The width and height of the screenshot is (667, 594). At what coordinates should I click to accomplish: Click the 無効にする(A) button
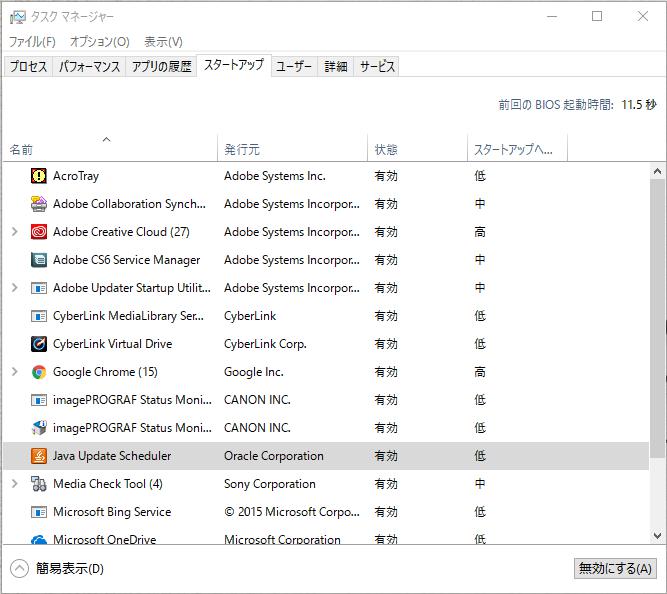(615, 568)
